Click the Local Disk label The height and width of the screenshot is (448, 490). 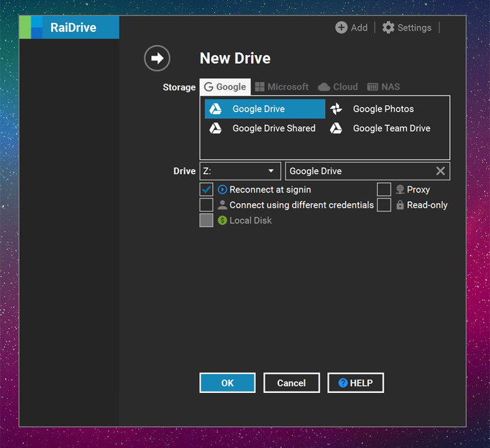(250, 220)
